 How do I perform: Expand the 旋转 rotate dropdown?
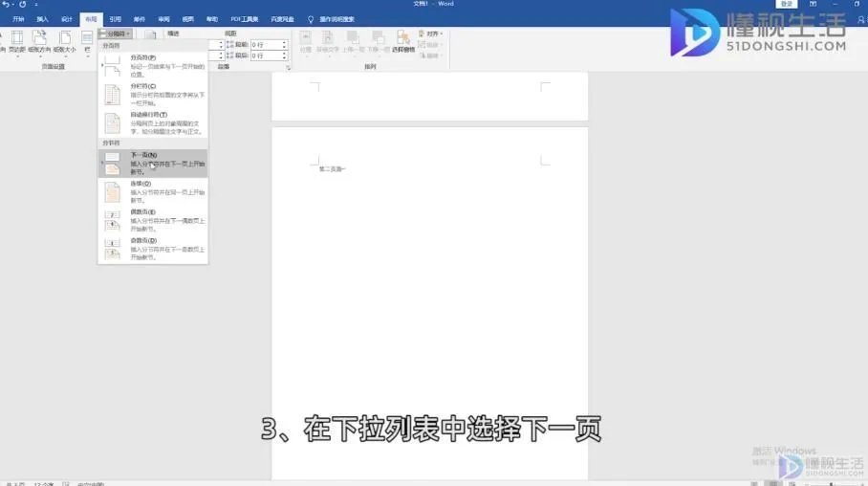tap(431, 56)
